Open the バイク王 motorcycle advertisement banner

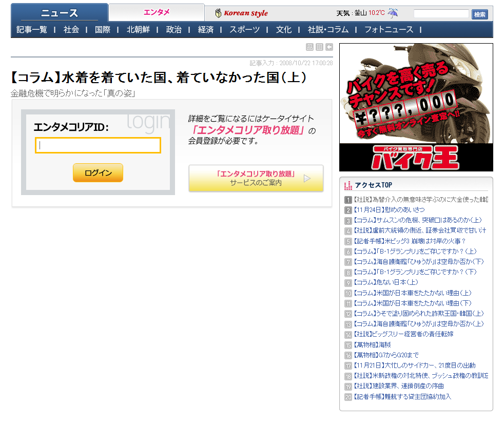point(416,107)
